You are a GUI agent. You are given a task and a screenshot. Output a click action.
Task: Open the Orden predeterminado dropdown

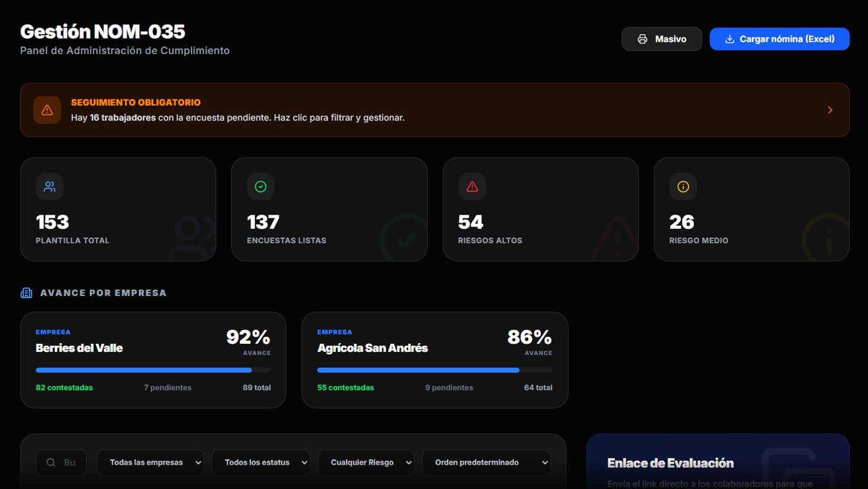click(487, 462)
